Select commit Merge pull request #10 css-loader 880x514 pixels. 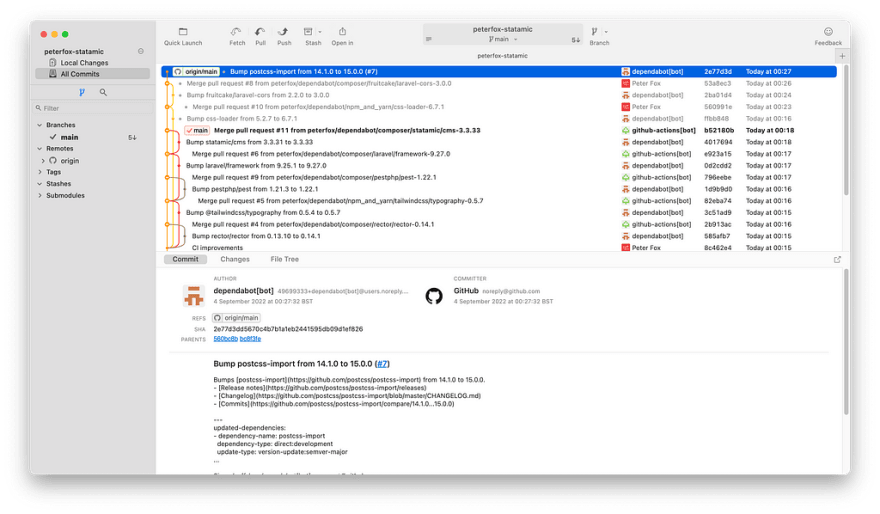point(499,107)
